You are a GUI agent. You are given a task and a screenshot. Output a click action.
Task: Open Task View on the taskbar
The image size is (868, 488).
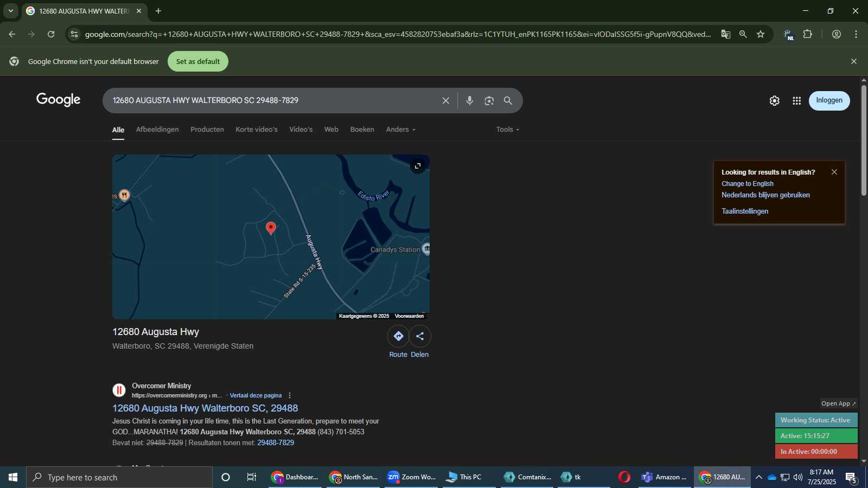pos(252,477)
